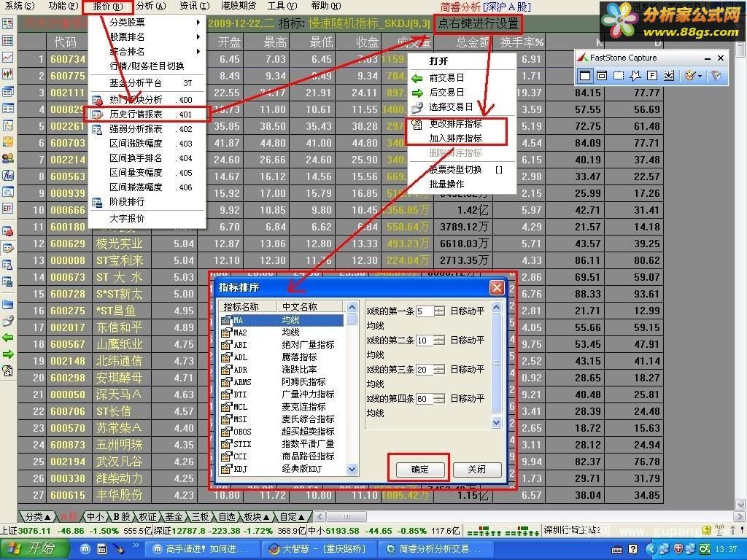The width and height of the screenshot is (747, 560).
Task: Open the f(x) formula icon in sidebar
Action: pyautogui.click(x=7, y=175)
